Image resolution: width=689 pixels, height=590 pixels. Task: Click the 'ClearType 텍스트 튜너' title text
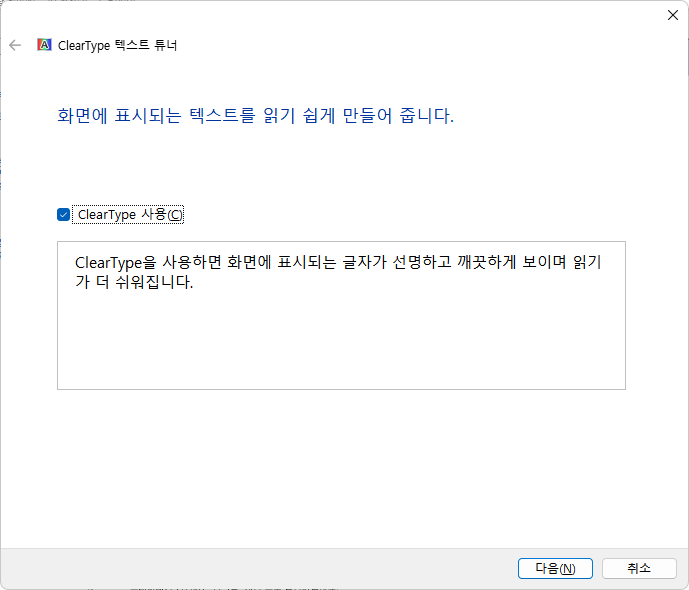click(x=117, y=45)
